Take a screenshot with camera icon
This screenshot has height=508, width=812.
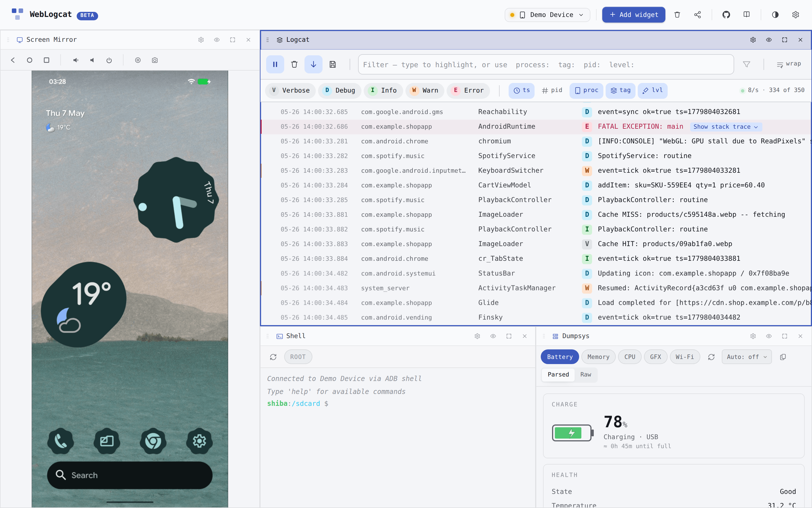pyautogui.click(x=155, y=60)
